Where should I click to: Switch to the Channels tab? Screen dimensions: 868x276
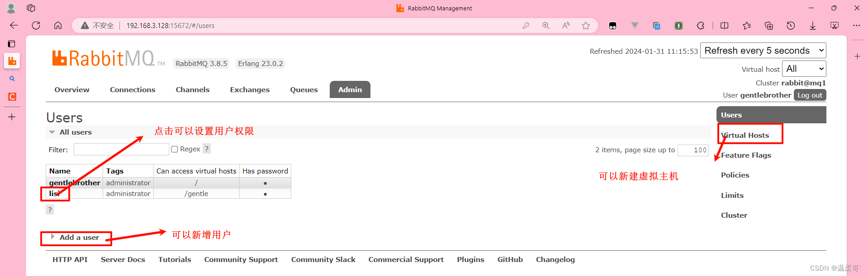193,90
